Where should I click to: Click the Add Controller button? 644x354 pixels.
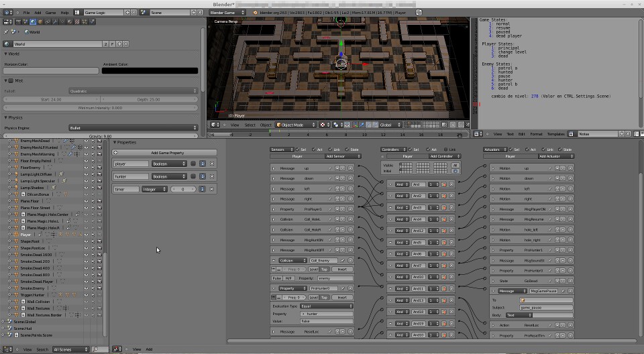coord(445,156)
